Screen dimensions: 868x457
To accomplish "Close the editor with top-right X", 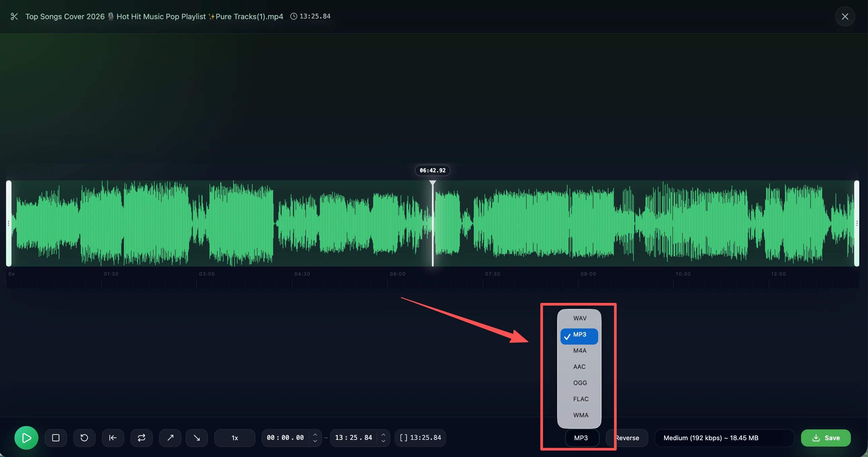I will [x=845, y=16].
